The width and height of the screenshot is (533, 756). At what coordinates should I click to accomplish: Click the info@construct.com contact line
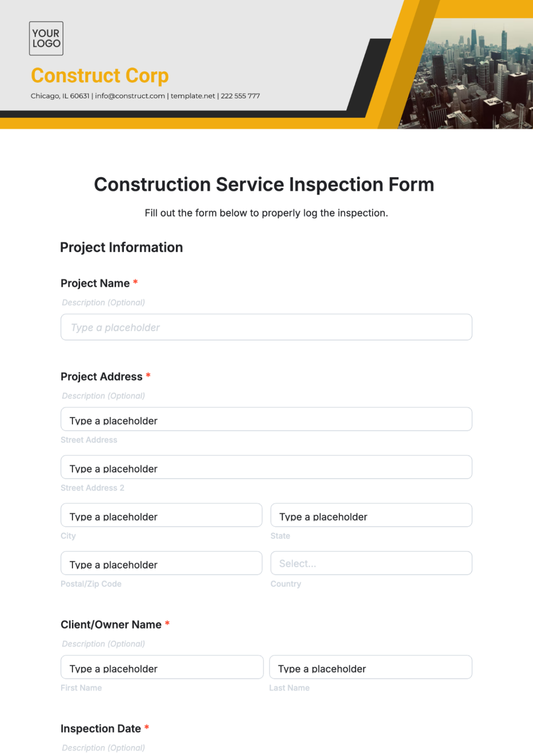(145, 96)
